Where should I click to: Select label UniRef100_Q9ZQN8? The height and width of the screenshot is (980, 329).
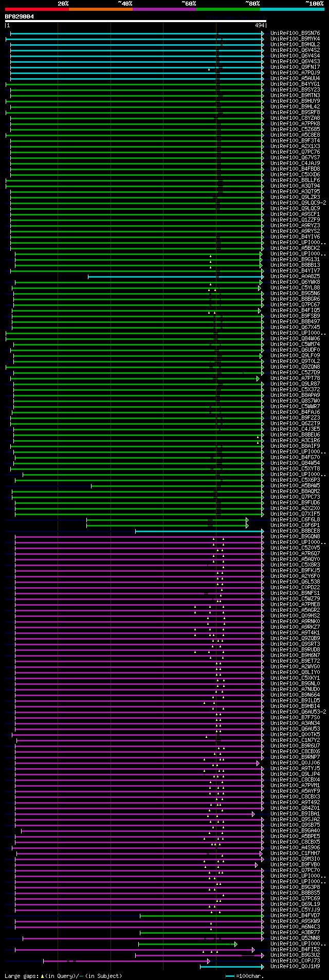295,367
